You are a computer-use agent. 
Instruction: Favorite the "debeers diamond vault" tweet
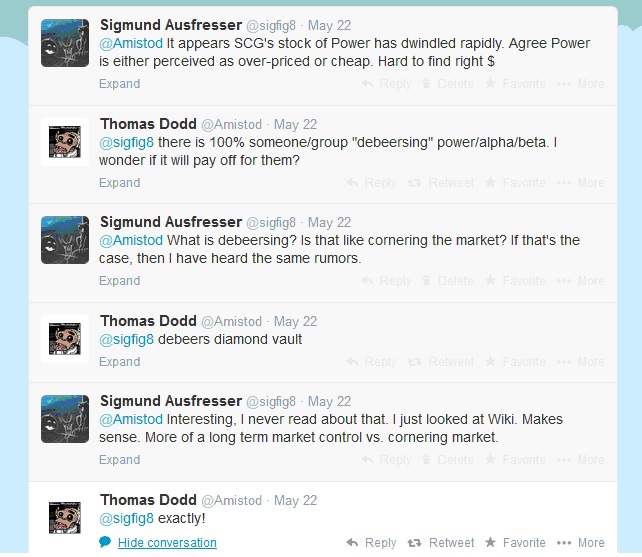(x=490, y=362)
